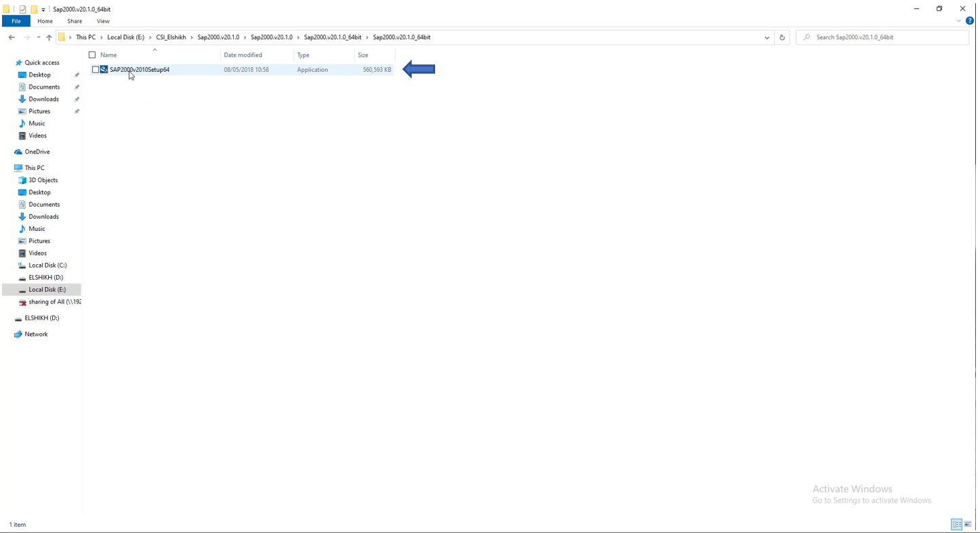
Task: Select CSI_Elshikh breadcrumb in address bar
Action: click(x=171, y=37)
